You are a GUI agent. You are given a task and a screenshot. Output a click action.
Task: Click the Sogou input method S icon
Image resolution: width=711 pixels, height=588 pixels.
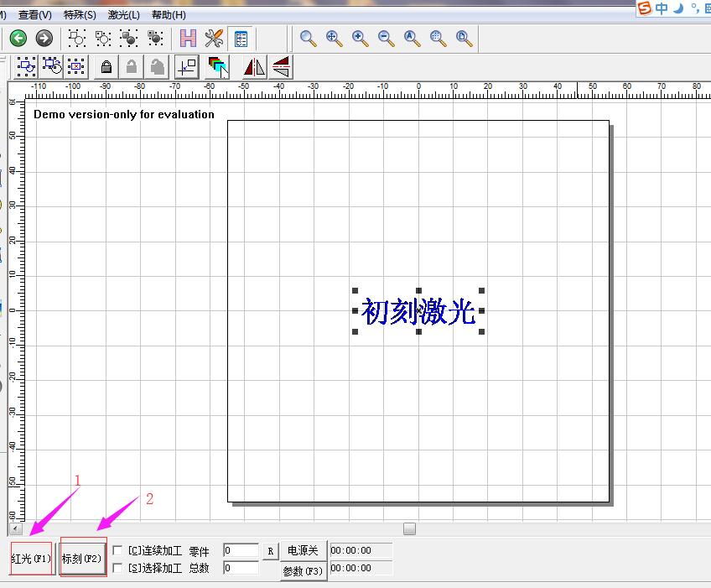point(644,8)
